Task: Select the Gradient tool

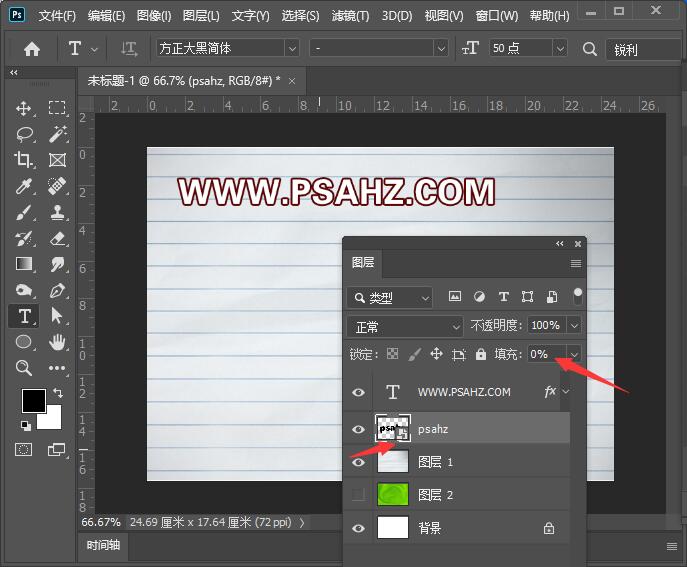Action: [x=24, y=264]
